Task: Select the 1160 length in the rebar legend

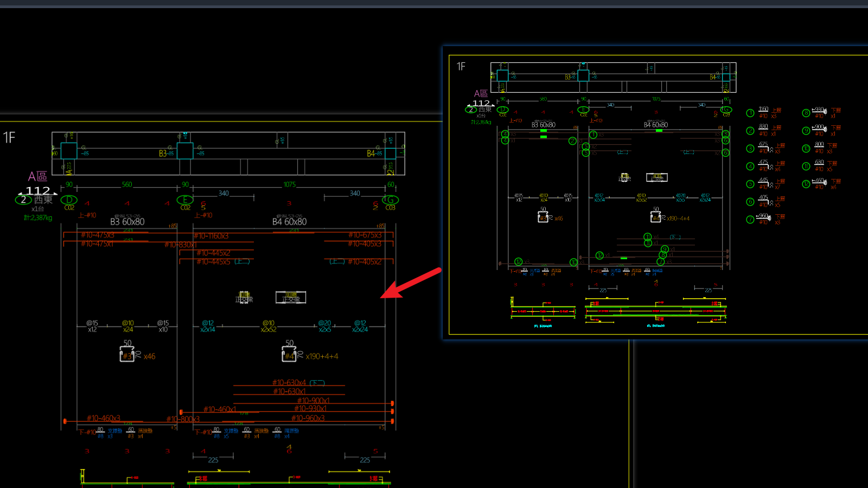Action: click(763, 110)
